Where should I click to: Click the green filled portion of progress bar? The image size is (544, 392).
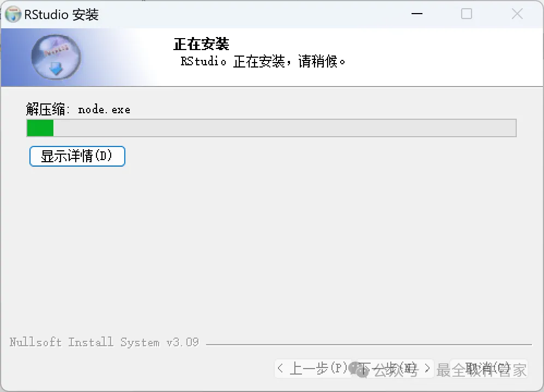40,128
